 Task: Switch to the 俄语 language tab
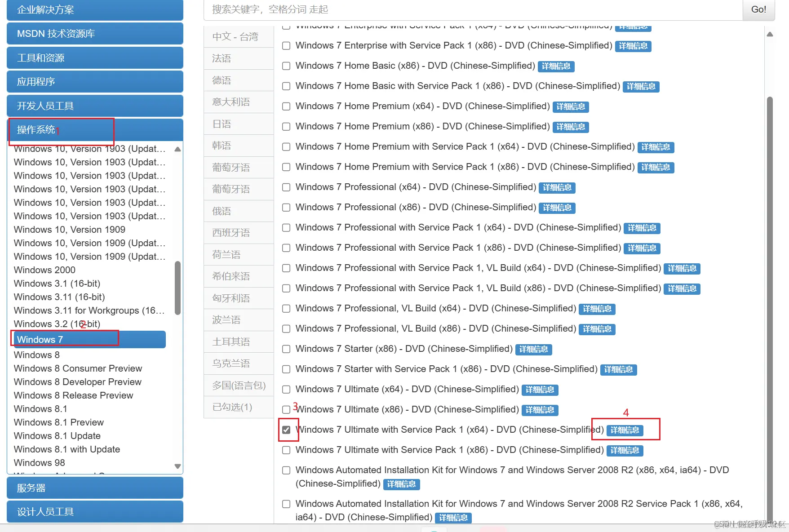239,211
